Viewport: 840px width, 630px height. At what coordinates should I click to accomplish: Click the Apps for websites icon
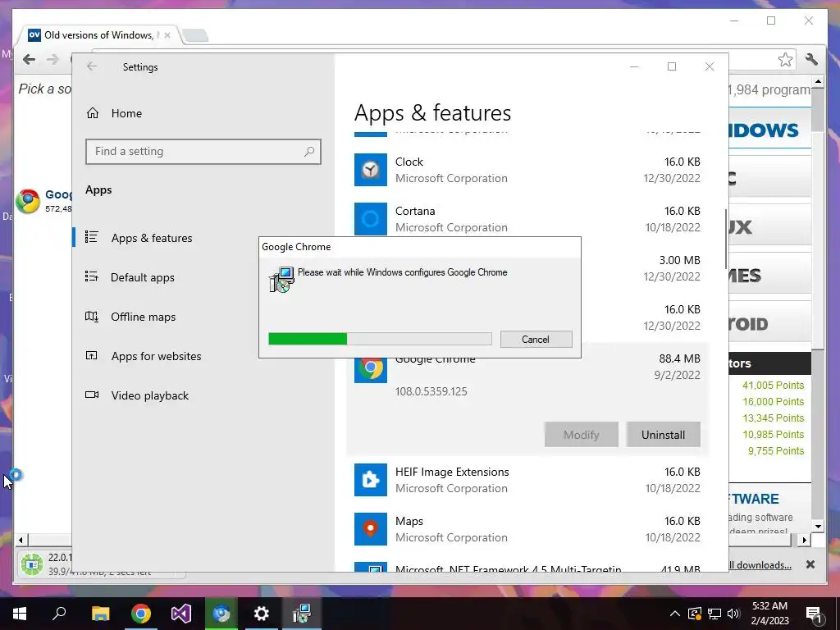click(92, 355)
